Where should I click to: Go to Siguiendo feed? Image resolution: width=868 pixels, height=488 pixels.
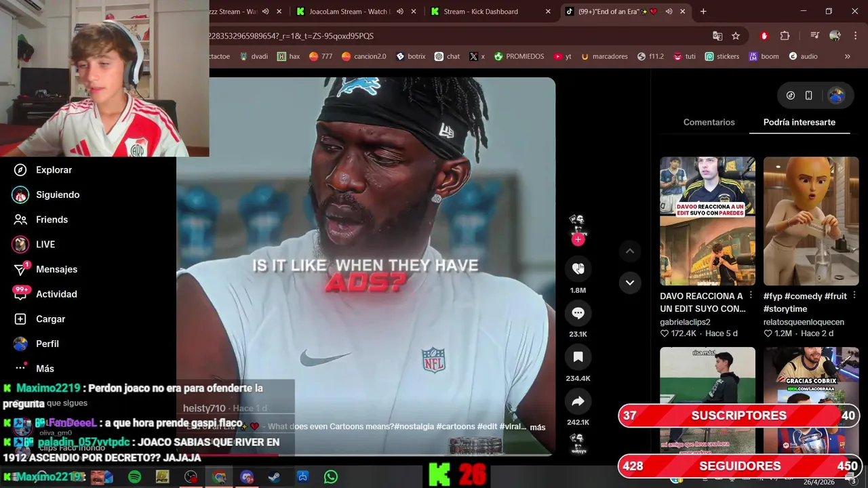[47, 195]
